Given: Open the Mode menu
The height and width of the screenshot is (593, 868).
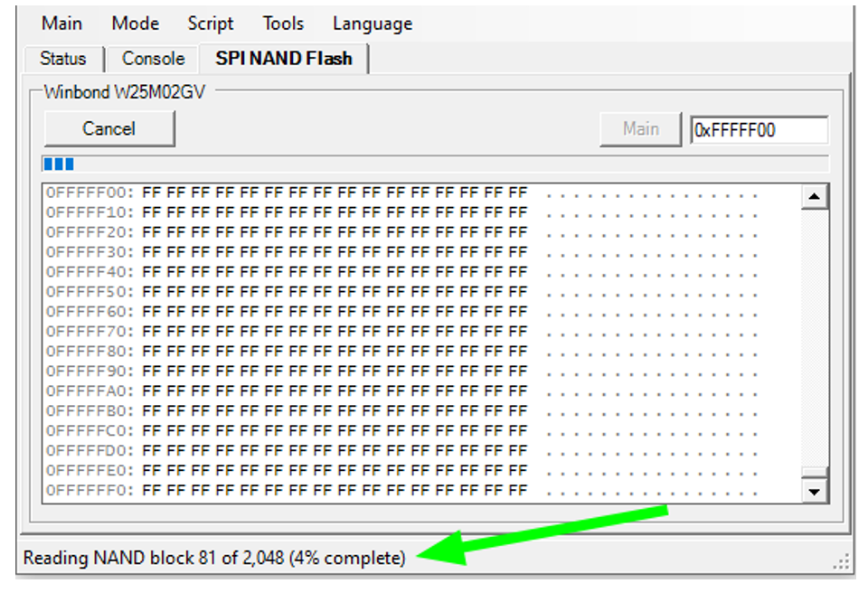Looking at the screenshot, I should (135, 24).
